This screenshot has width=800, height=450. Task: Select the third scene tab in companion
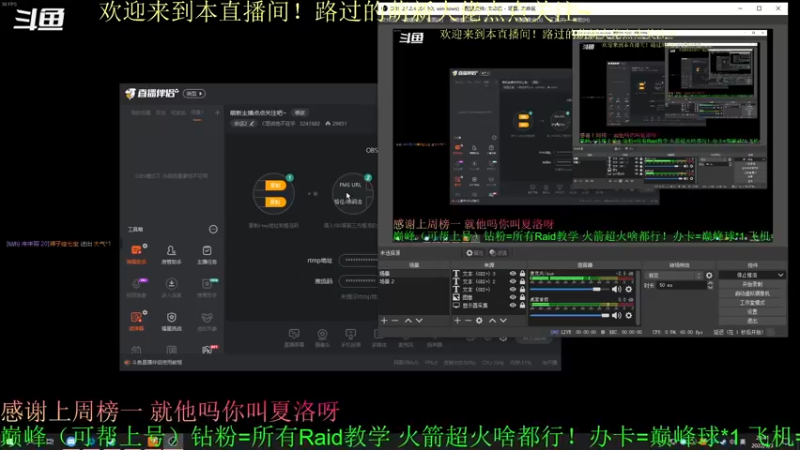pyautogui.click(x=178, y=113)
